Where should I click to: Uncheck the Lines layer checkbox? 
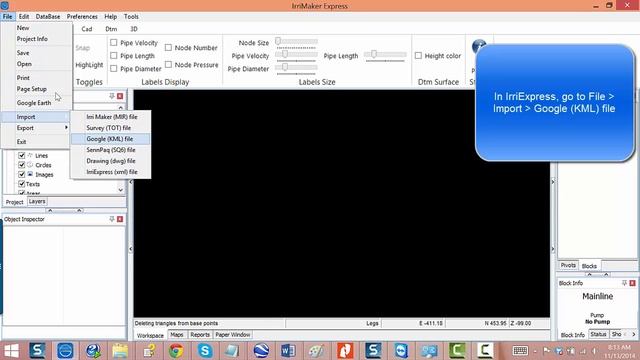22,156
